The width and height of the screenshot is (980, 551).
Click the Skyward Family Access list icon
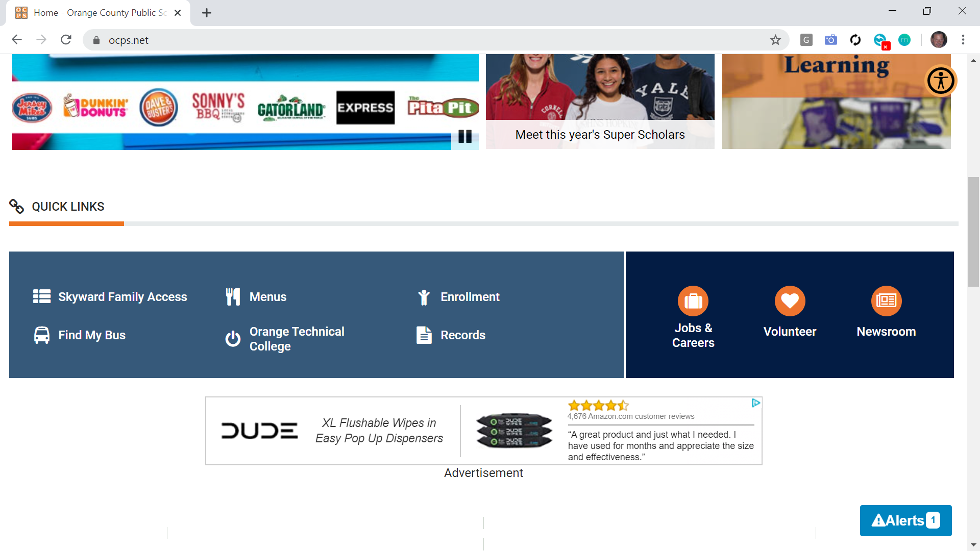coord(42,296)
